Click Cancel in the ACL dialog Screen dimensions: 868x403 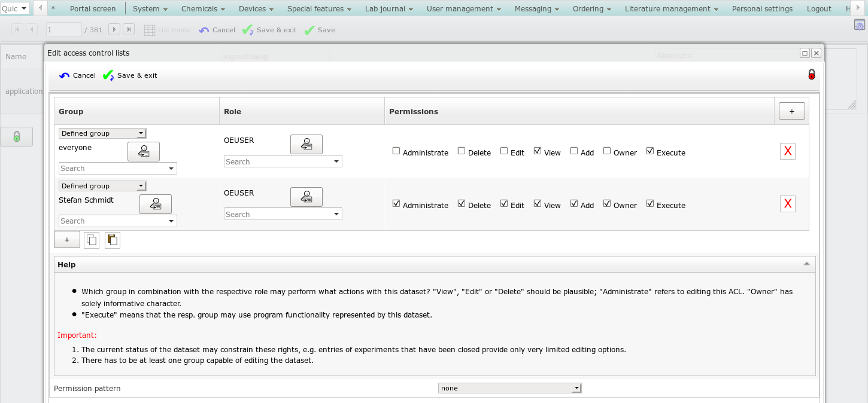coord(78,75)
